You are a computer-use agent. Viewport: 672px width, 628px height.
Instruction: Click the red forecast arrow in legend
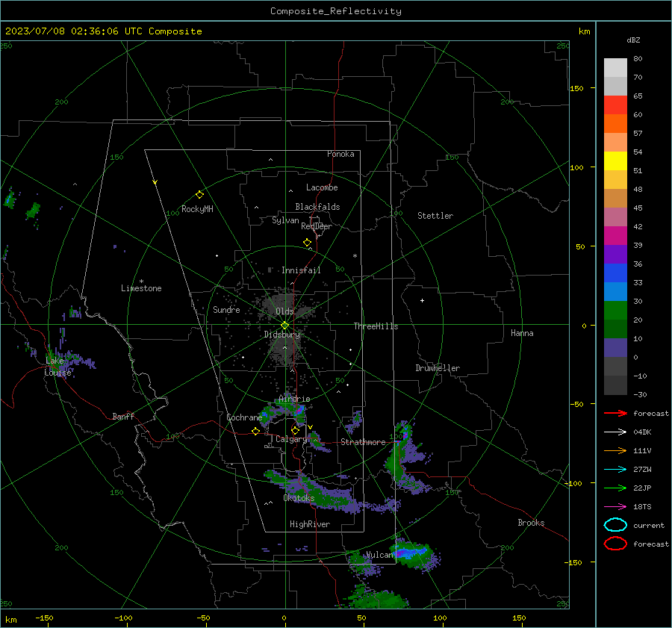615,413
